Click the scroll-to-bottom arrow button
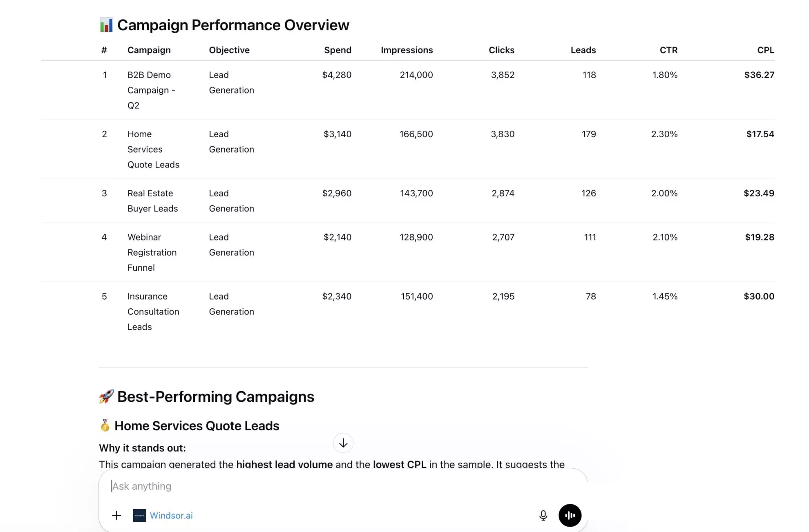 click(x=343, y=443)
